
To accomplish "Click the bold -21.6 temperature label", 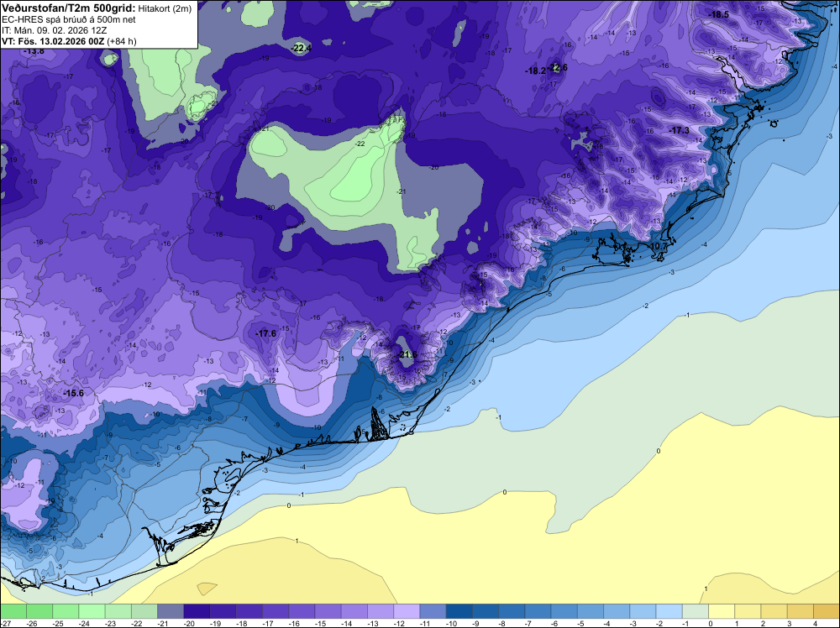I will coord(407,354).
